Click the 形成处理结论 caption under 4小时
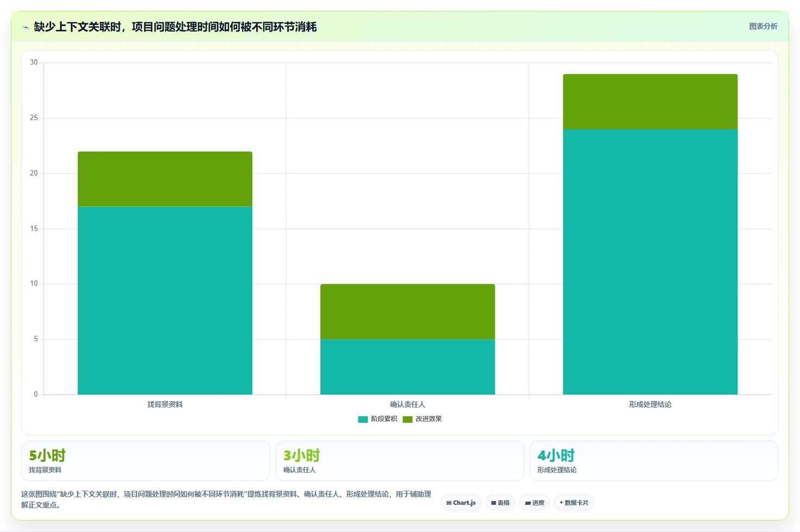 click(557, 470)
